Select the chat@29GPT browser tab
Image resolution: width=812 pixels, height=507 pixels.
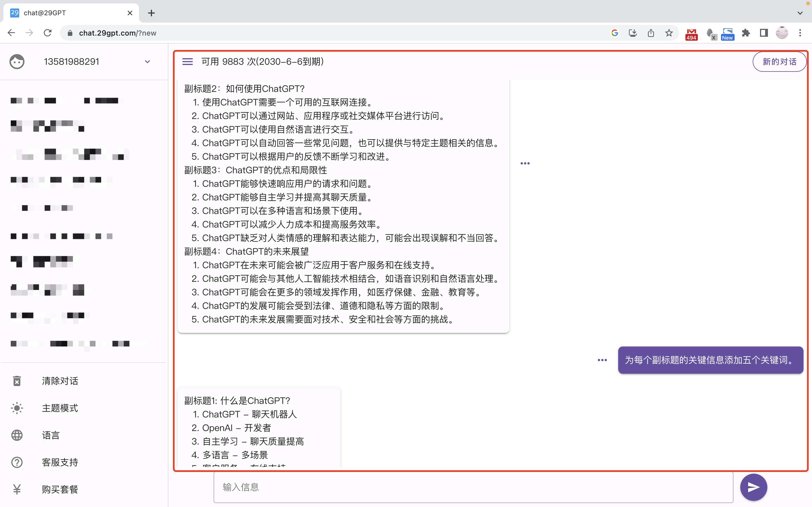click(71, 13)
